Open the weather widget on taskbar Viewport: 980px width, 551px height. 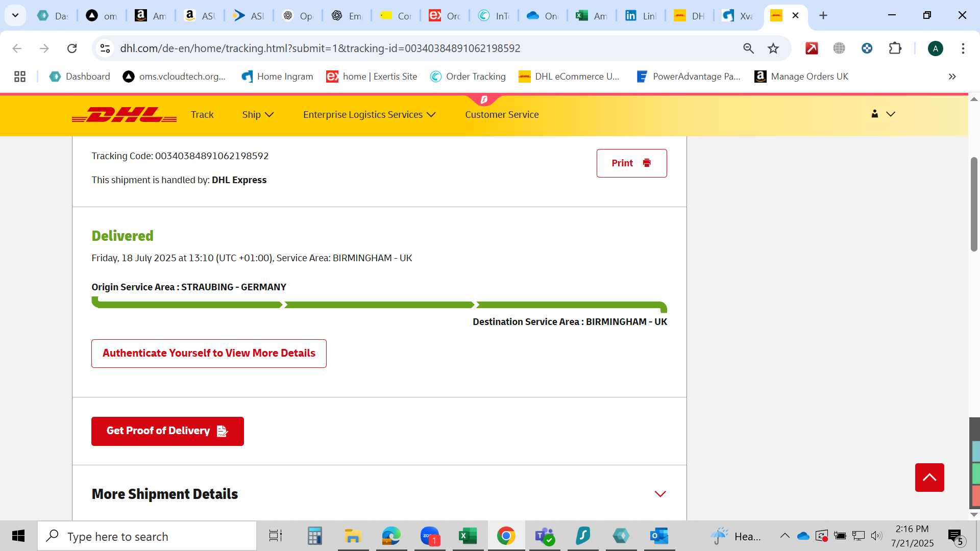[736, 536]
